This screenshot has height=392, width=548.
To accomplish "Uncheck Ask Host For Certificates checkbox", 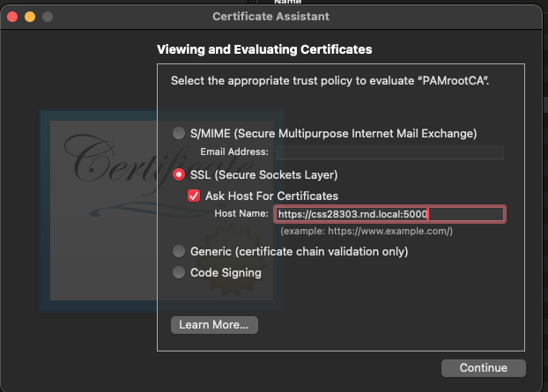I will click(194, 196).
